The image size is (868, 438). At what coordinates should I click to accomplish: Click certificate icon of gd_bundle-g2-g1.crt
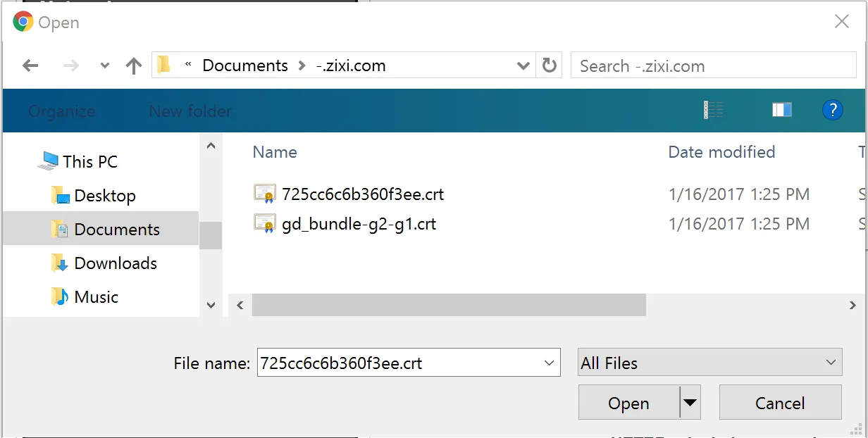[x=265, y=224]
